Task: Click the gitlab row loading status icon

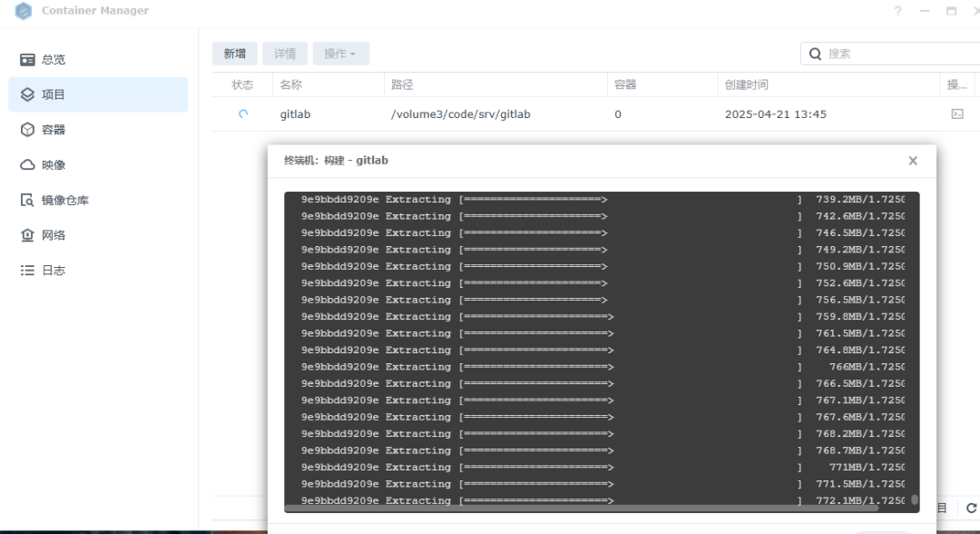Action: (243, 114)
